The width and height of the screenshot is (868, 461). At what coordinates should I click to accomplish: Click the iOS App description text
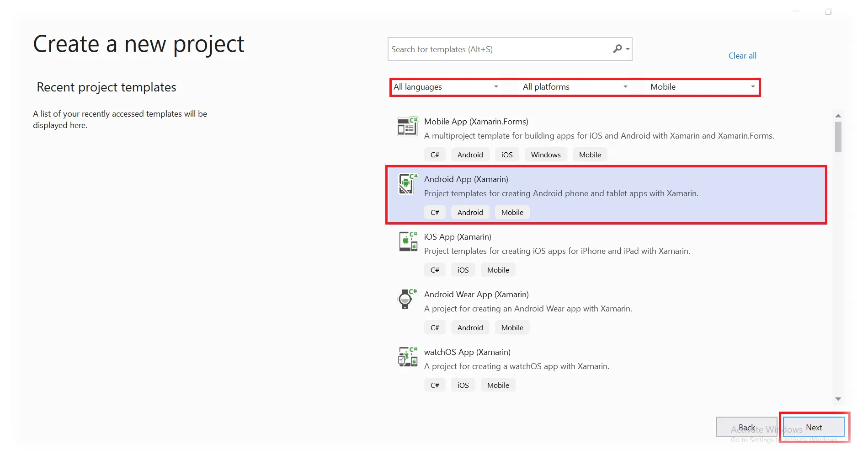pos(557,251)
